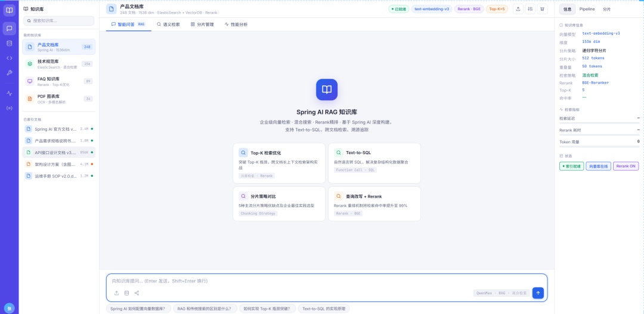
Task: Open document 产品需求规格说明书
Action: click(x=58, y=140)
